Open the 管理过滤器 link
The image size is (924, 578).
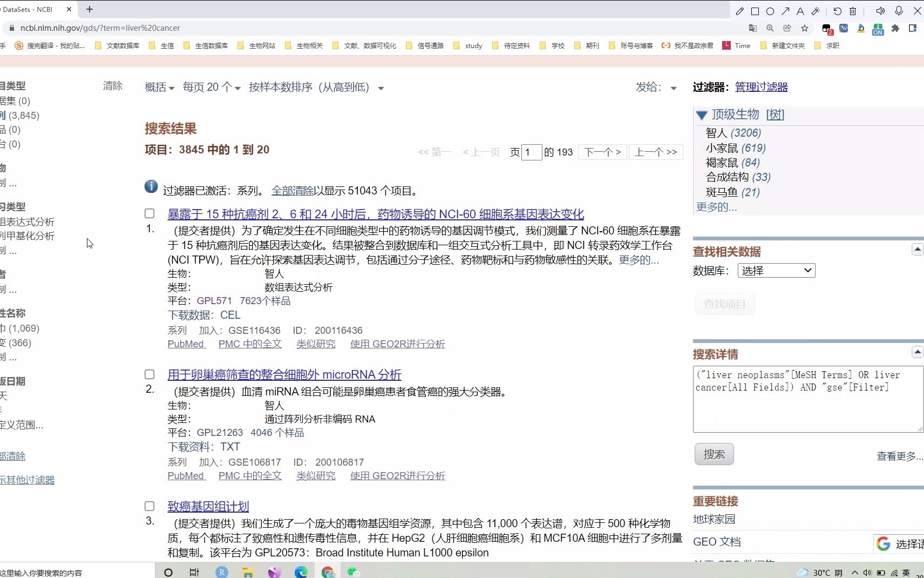[761, 87]
